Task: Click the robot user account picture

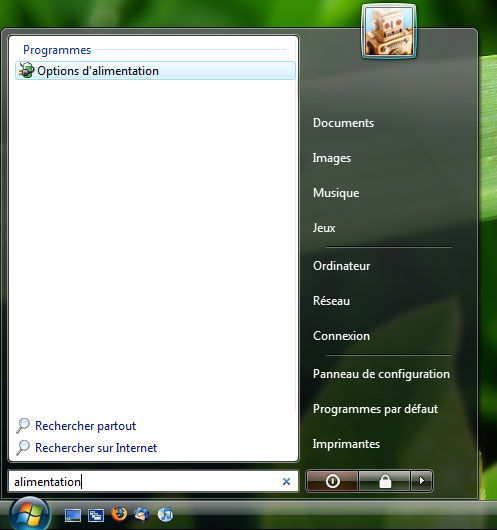Action: click(389, 31)
